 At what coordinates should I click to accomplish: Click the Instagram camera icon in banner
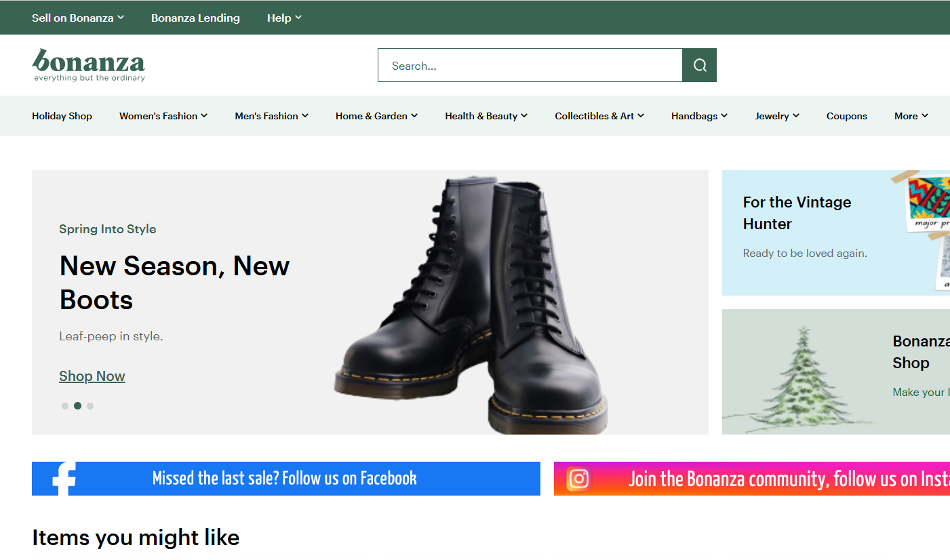(x=578, y=479)
